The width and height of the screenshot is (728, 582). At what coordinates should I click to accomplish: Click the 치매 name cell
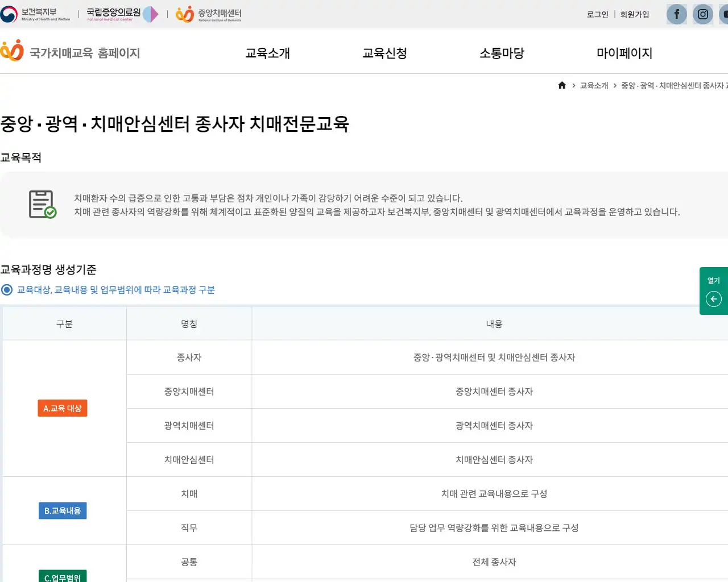click(x=189, y=494)
